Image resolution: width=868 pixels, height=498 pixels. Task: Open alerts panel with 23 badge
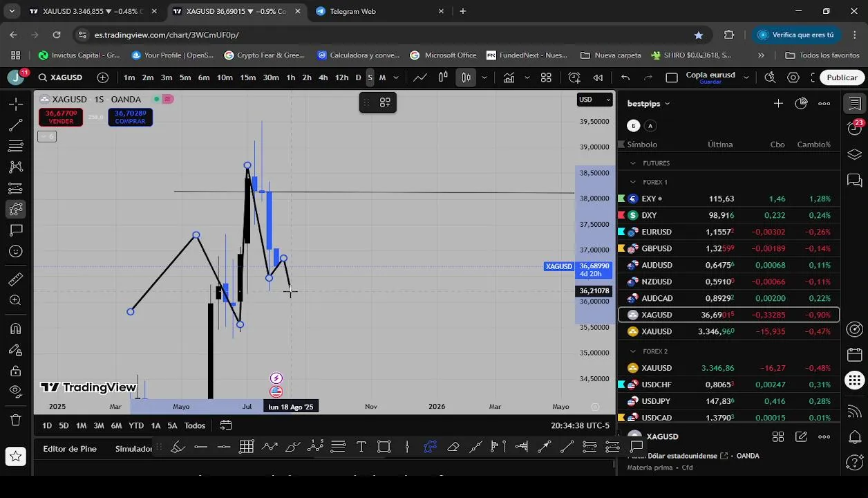[855, 127]
